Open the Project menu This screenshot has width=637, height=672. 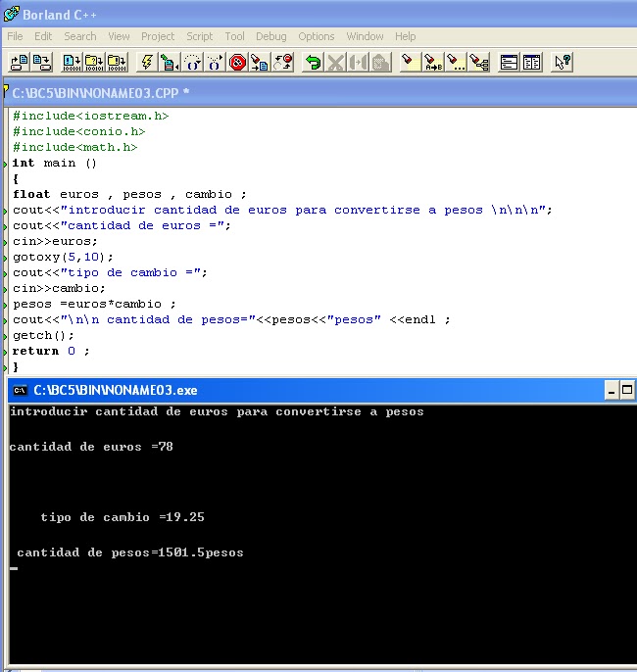click(158, 36)
